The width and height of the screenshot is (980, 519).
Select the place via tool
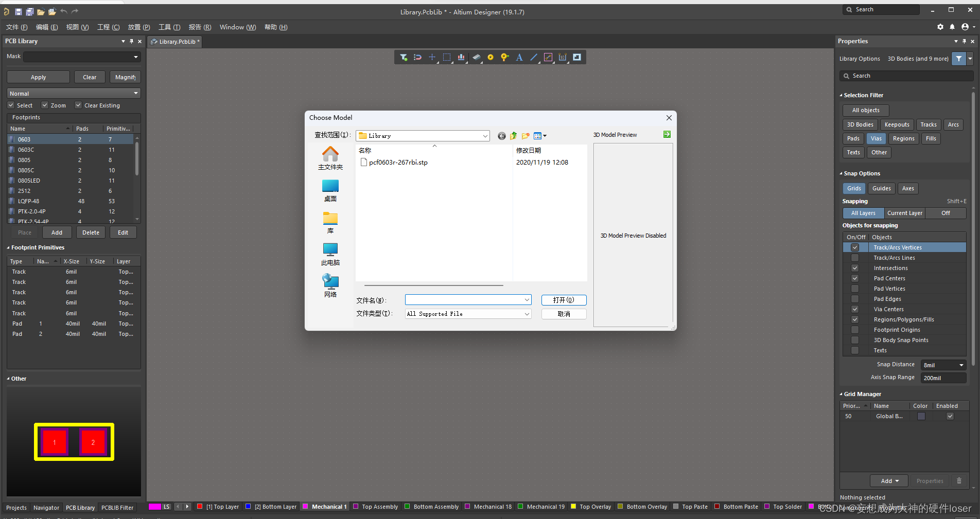point(505,57)
